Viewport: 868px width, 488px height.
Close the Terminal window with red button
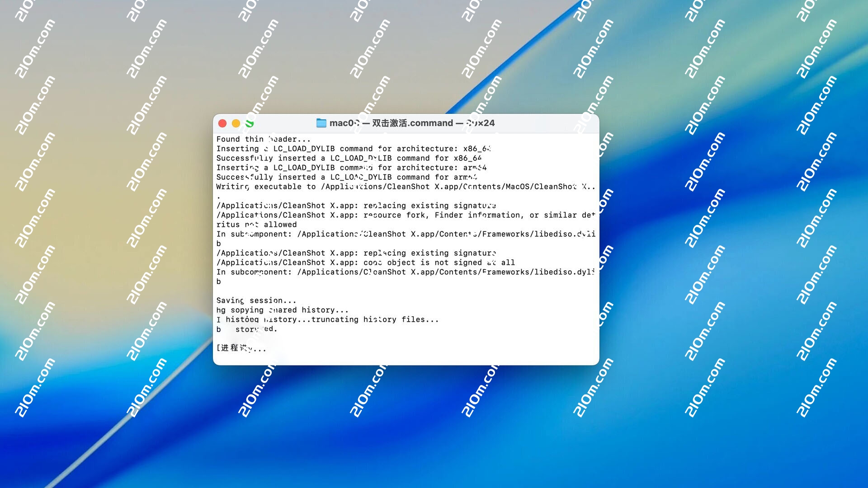pyautogui.click(x=222, y=123)
